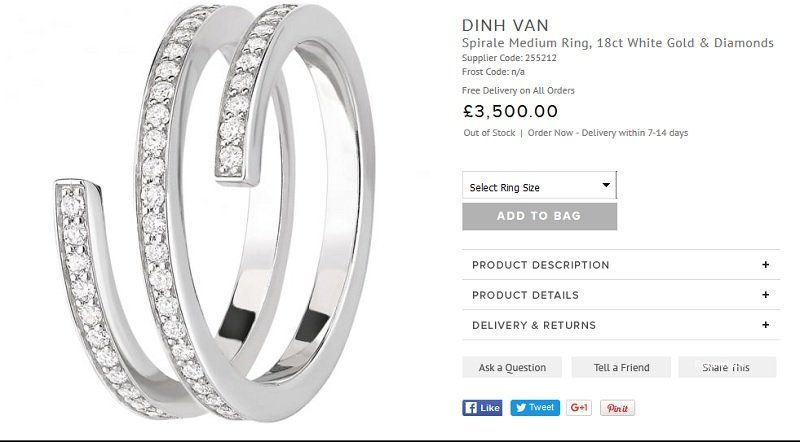Click the Twitter Tweet button
800x442 pixels.
(x=535, y=408)
